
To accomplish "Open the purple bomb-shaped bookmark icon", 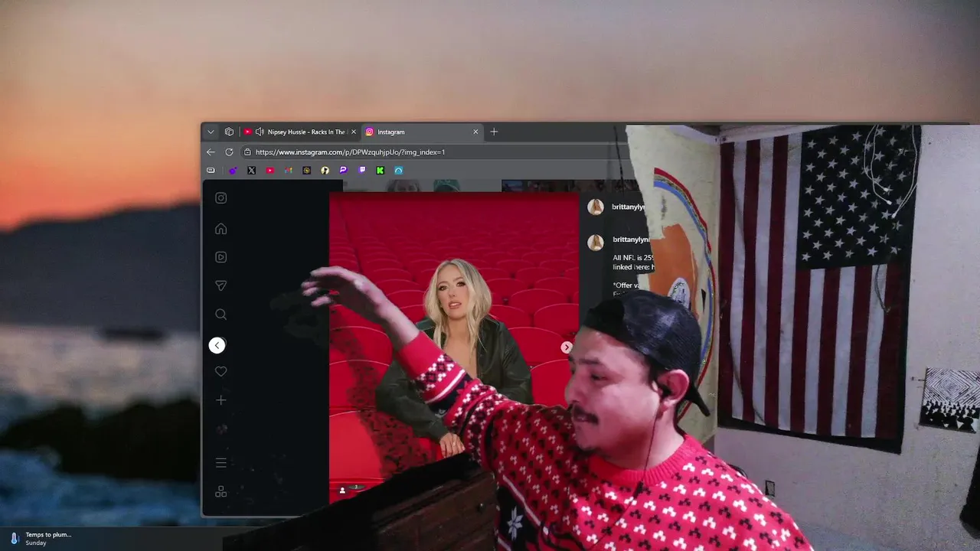I will point(233,170).
